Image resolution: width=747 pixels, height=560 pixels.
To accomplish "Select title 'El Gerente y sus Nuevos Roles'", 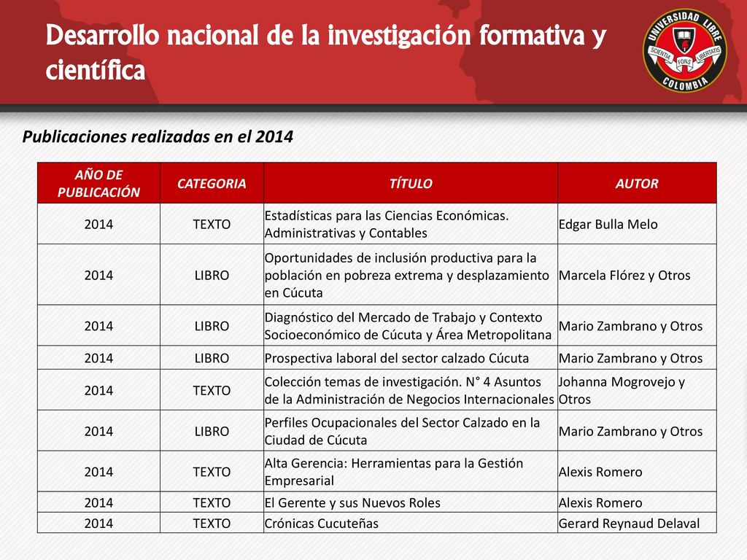I will pyautogui.click(x=352, y=503).
